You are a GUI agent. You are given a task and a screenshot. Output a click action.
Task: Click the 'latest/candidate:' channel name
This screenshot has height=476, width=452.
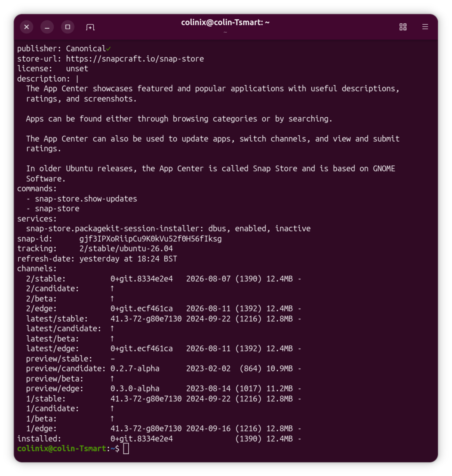tap(64, 329)
